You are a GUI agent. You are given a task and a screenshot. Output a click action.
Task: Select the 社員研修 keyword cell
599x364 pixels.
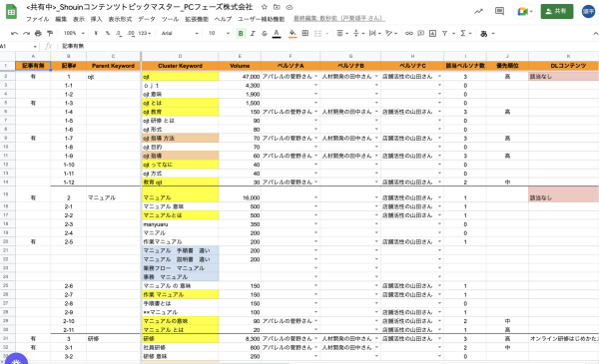click(180, 348)
